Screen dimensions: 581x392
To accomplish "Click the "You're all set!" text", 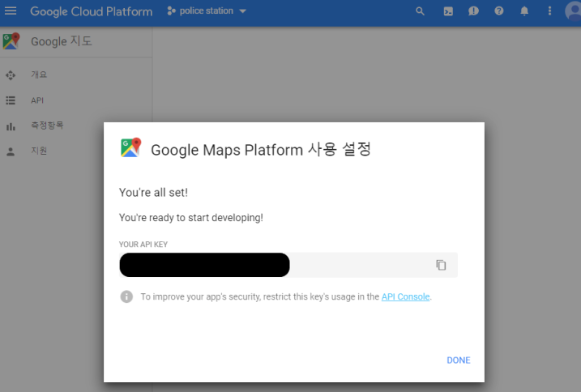I will tap(153, 193).
